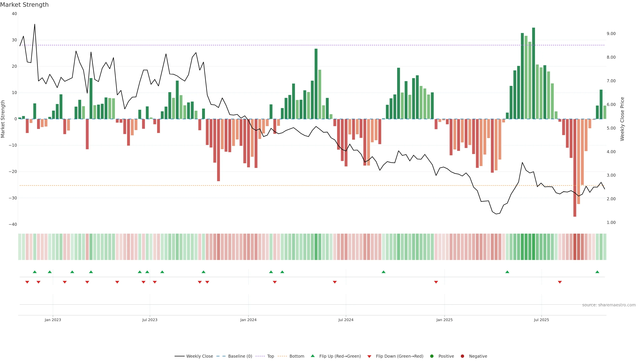This screenshot has height=362, width=644.
Task: Click the source: sharemaestro.com text
Action: (609, 305)
